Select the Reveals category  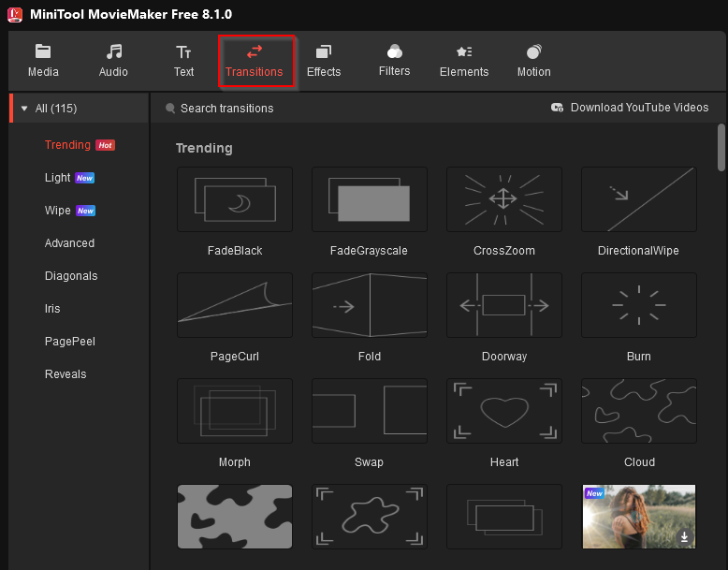click(66, 374)
